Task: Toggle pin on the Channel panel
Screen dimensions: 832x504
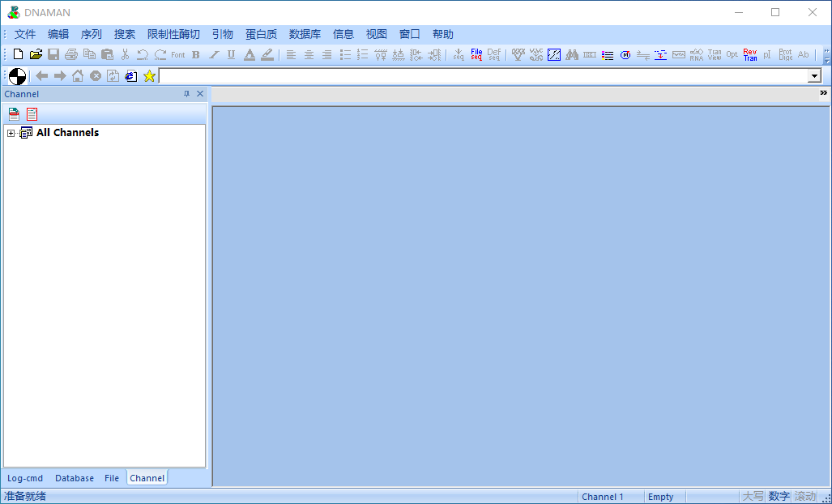Action: coord(186,94)
